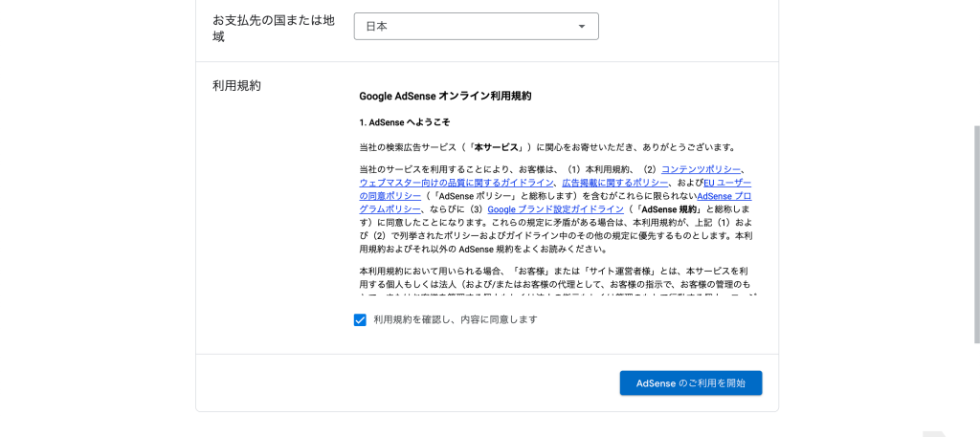The height and width of the screenshot is (437, 980).
Task: Open the AdSense プログラムポリシー link
Action: point(724,196)
